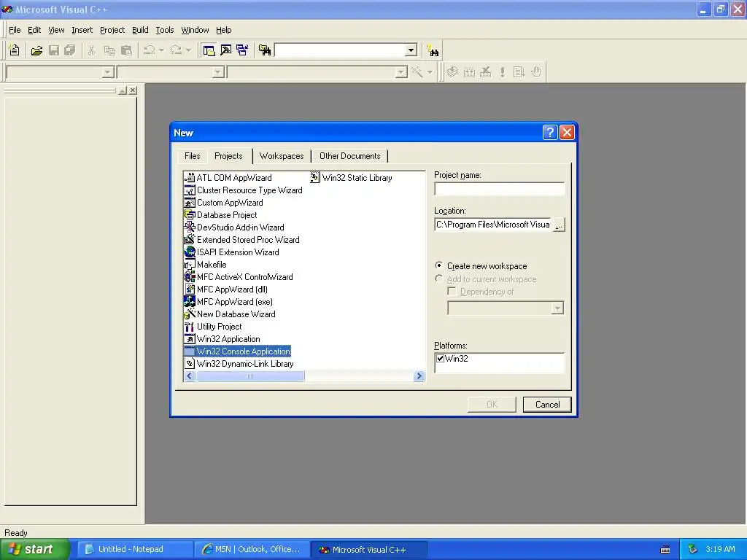The width and height of the screenshot is (747, 560).
Task: Click the Build toolbar icon
Action: (x=469, y=72)
